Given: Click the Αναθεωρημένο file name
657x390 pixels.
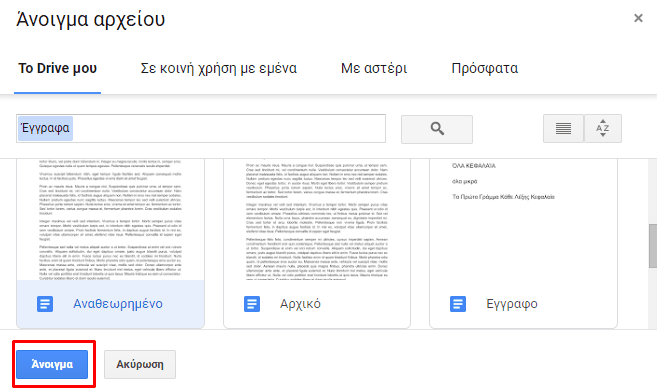Looking at the screenshot, I should pos(118,304).
